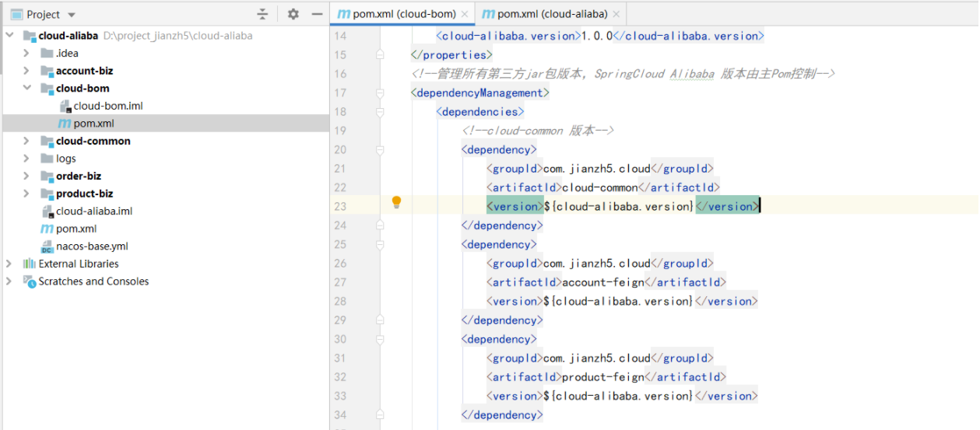Image resolution: width=980 pixels, height=430 pixels.
Task: Toggle code fold at line 29
Action: [380, 320]
